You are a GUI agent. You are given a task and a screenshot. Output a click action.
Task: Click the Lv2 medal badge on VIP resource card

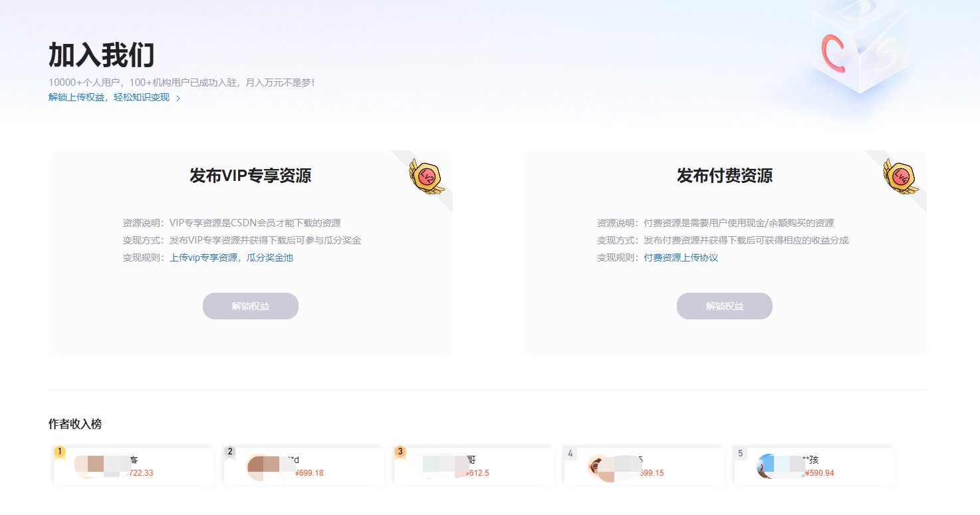click(x=426, y=175)
